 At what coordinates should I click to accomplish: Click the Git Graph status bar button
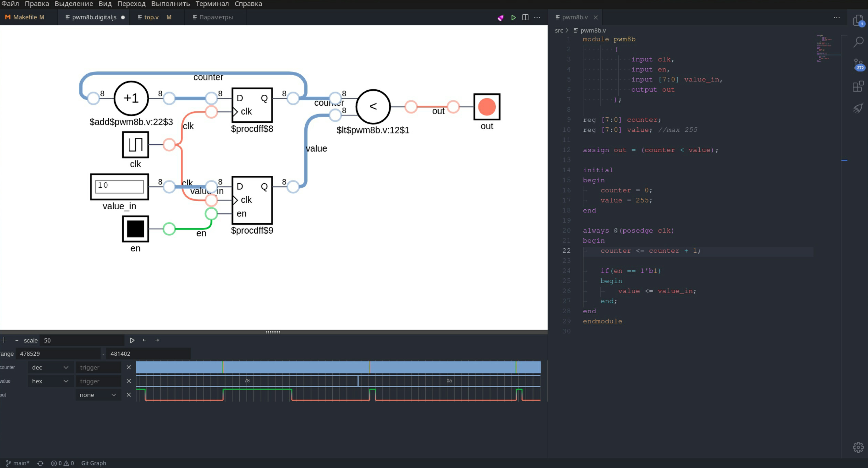[x=94, y=463]
